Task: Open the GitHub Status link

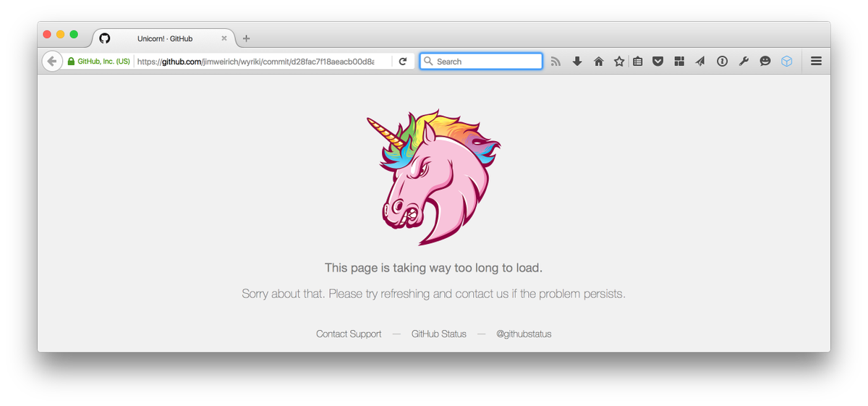Action: (x=439, y=334)
